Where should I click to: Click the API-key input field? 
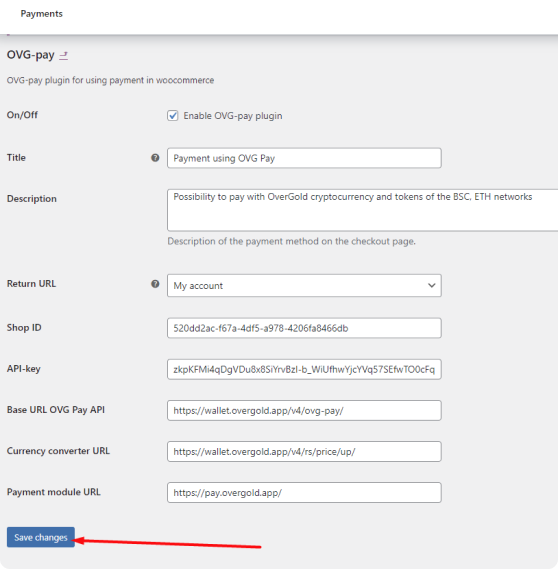tap(304, 369)
